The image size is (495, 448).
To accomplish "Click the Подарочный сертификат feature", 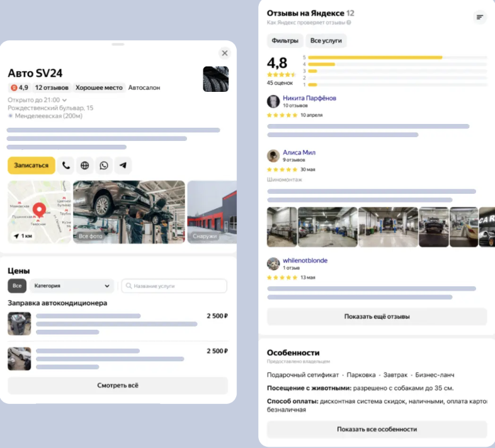I will coord(303,375).
